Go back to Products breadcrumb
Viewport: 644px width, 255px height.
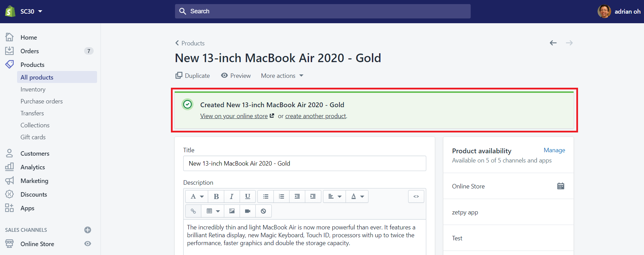pyautogui.click(x=190, y=43)
